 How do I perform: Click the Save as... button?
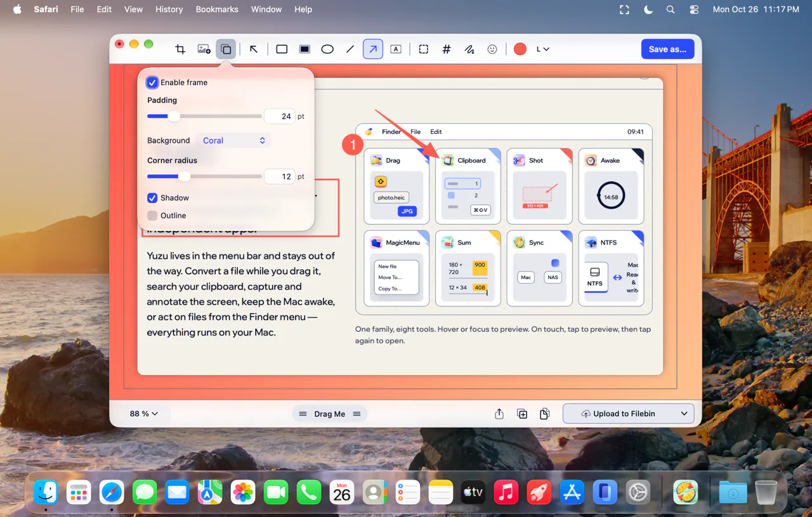667,49
